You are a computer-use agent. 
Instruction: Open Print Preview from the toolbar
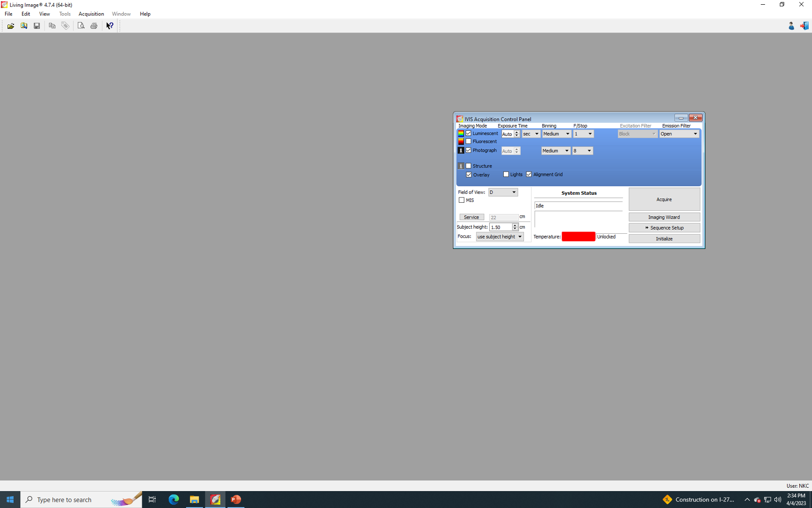click(81, 26)
